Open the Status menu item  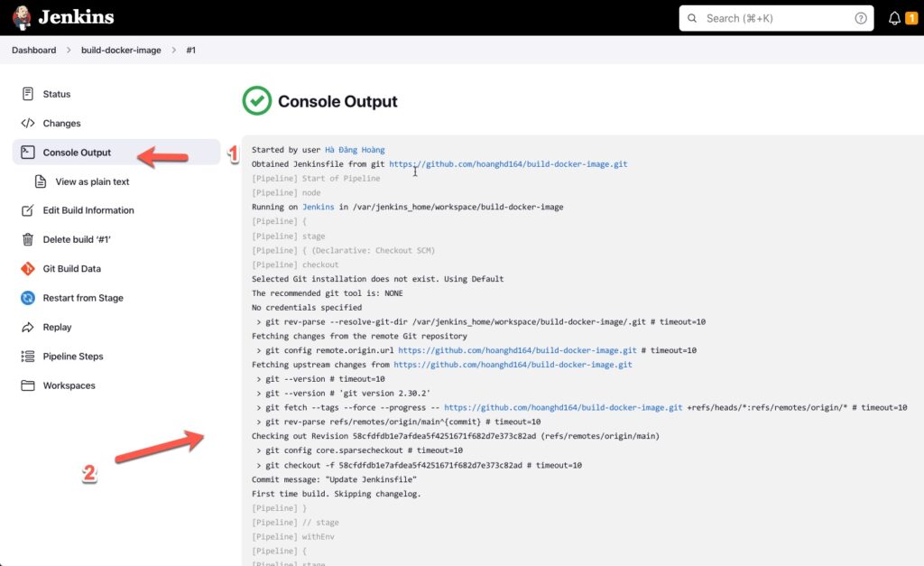click(57, 94)
